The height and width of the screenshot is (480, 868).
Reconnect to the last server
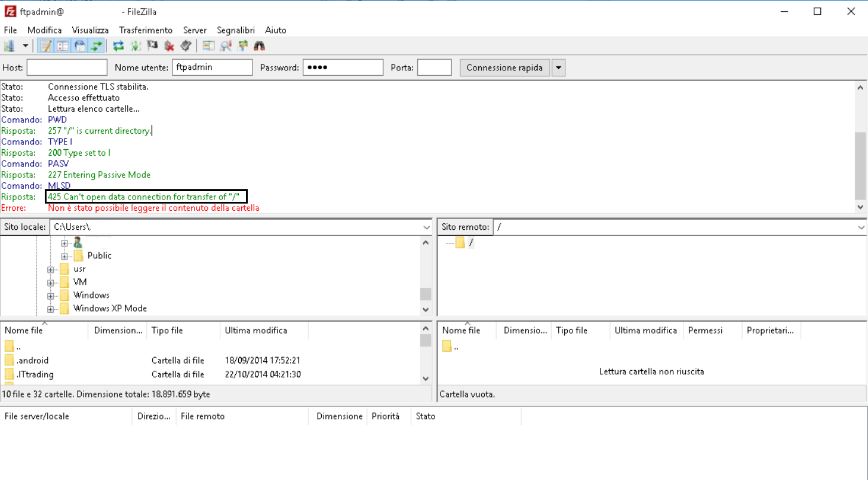pos(186,46)
